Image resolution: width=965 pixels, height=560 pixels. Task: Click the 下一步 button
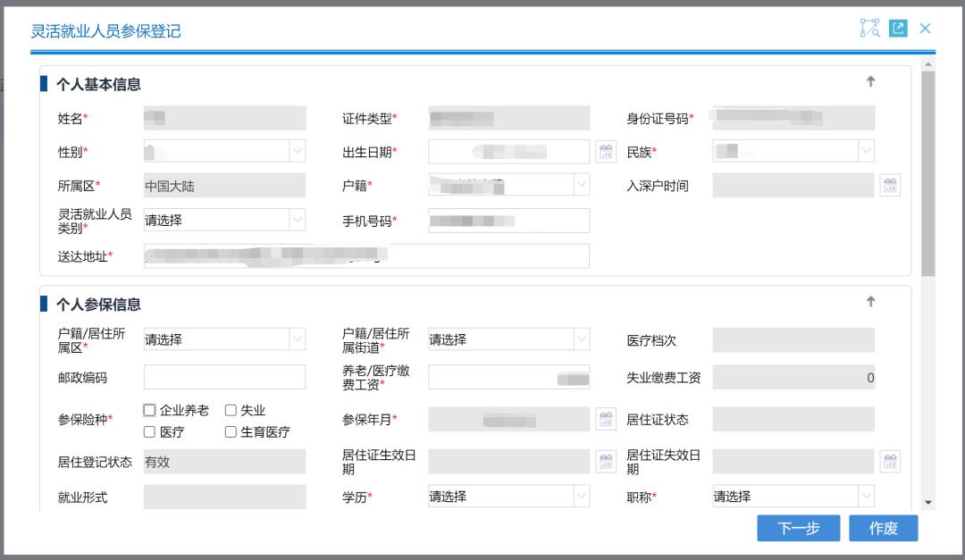point(798,528)
